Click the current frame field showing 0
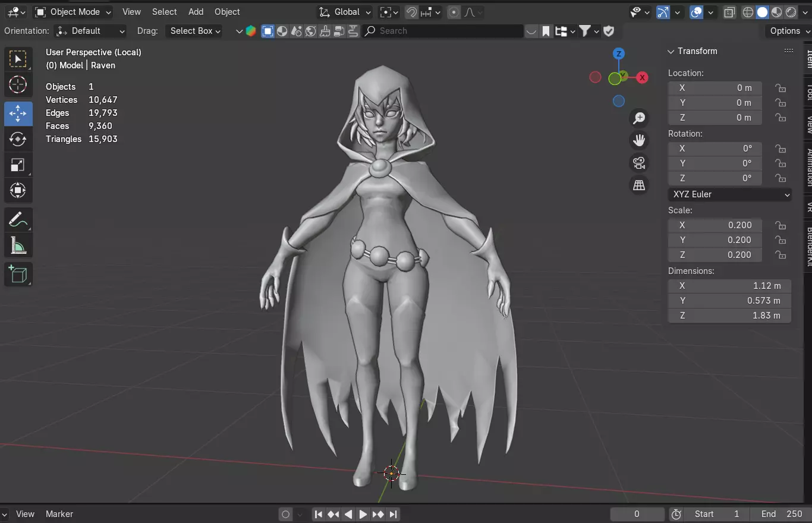 637,514
